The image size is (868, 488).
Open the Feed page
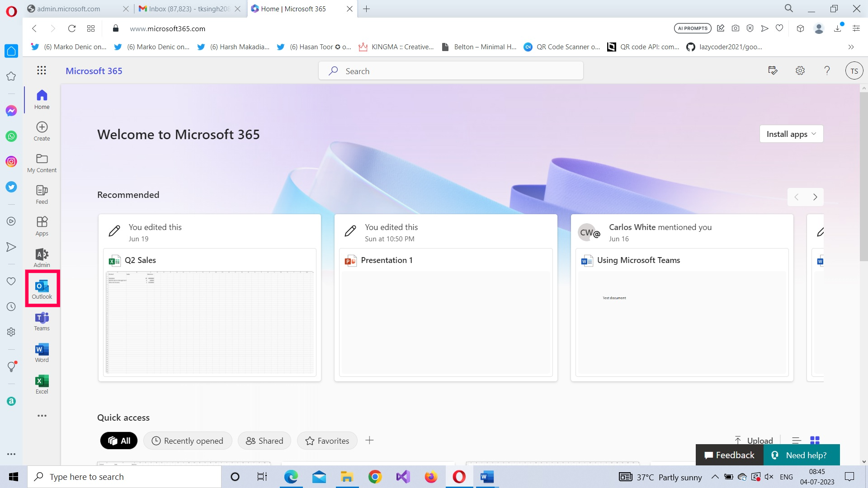pos(42,194)
